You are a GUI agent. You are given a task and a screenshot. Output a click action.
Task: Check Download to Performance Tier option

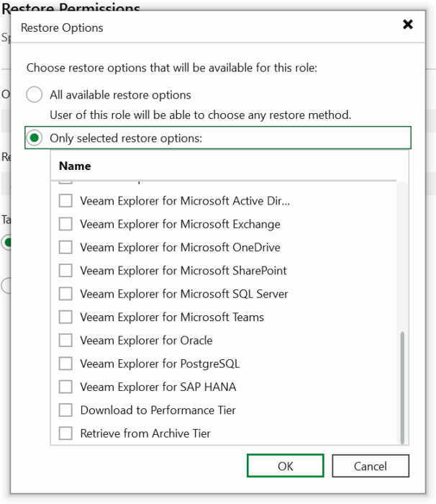pos(65,410)
